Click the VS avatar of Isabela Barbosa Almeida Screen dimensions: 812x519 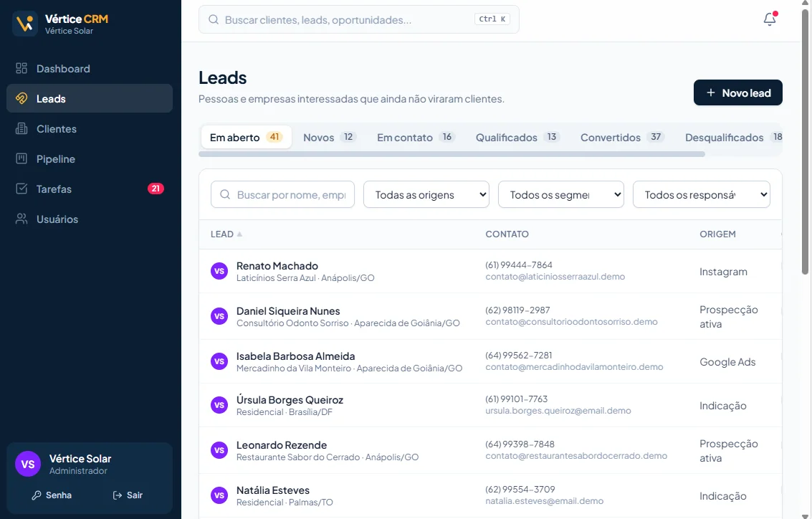[219, 361]
